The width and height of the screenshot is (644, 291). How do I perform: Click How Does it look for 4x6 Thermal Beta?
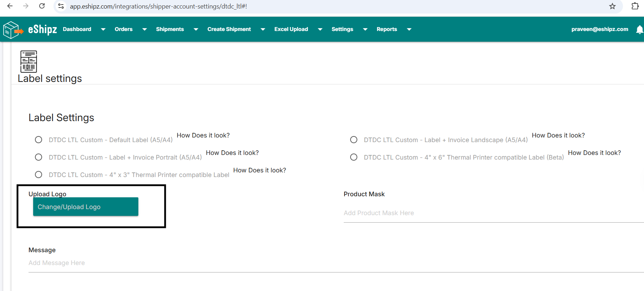coord(594,153)
